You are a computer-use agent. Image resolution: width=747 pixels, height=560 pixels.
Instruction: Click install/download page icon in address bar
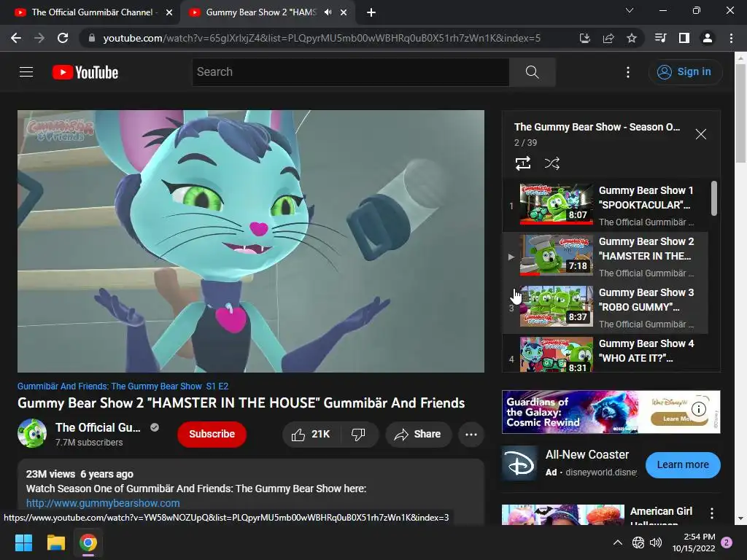coord(584,38)
